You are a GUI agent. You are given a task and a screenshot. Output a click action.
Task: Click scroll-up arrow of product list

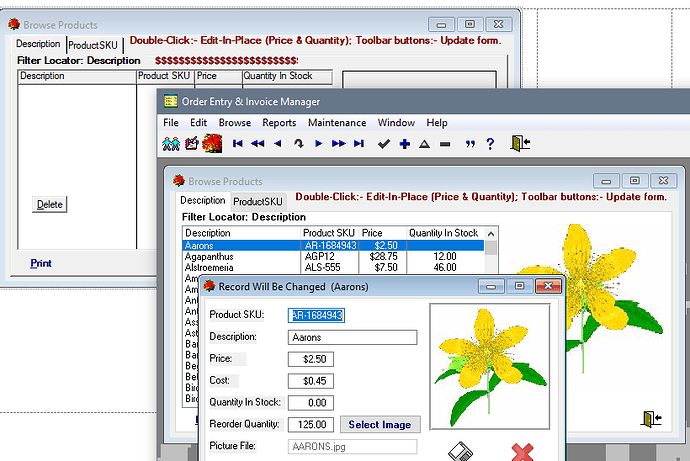(491, 234)
